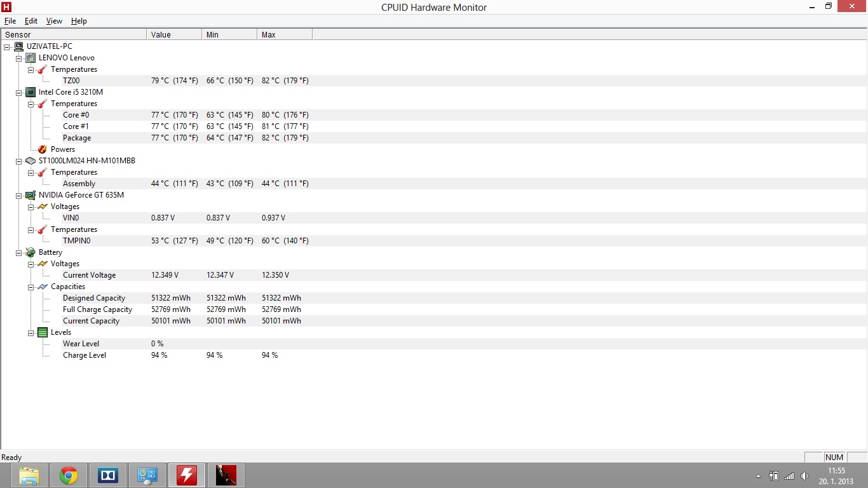Open the Help menu

(x=79, y=21)
